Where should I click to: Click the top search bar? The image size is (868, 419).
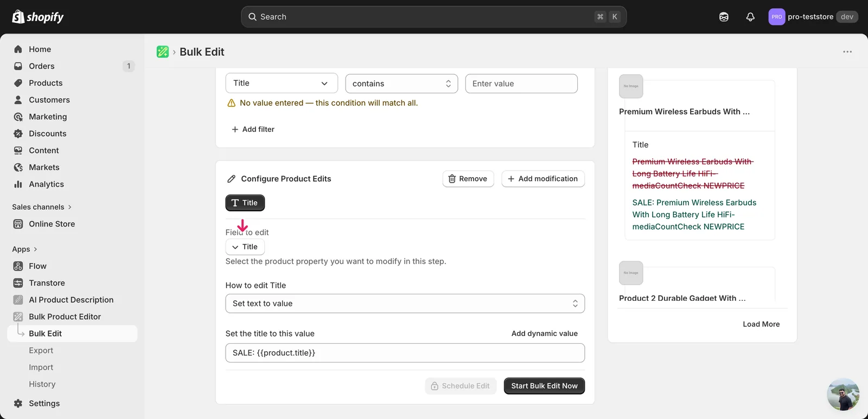(x=433, y=17)
